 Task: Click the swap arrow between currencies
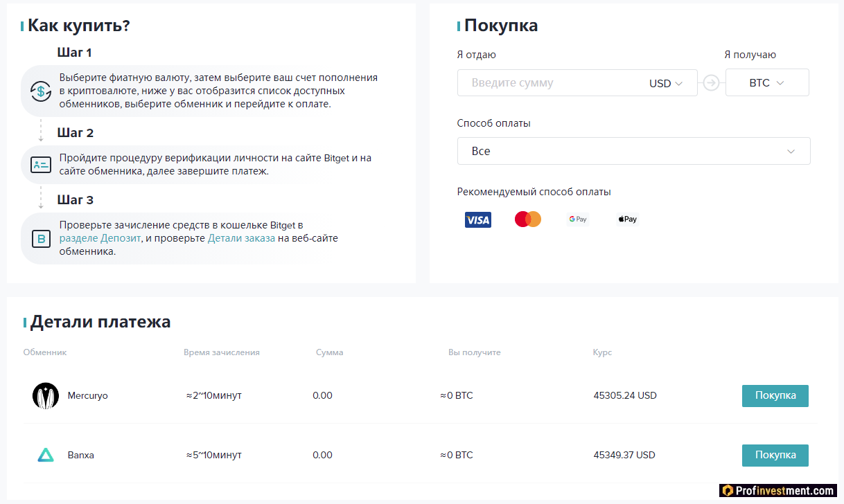711,83
